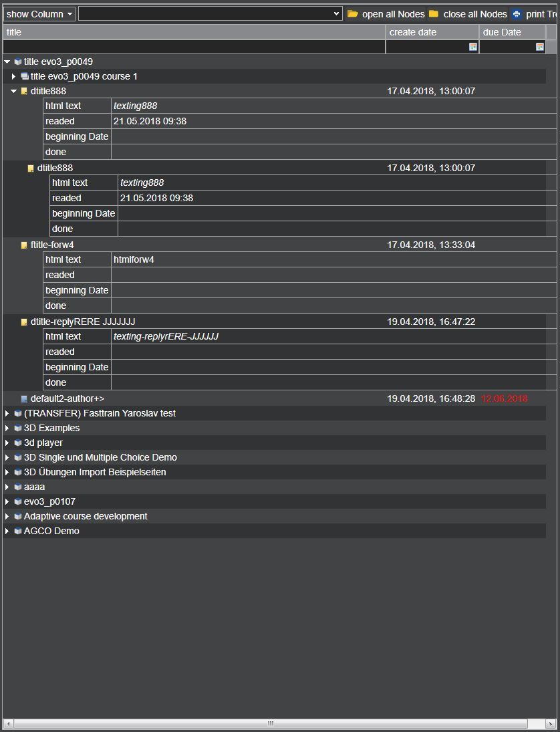The height and width of the screenshot is (732, 560).
Task: Click the print tree printer icon
Action: 517,14
